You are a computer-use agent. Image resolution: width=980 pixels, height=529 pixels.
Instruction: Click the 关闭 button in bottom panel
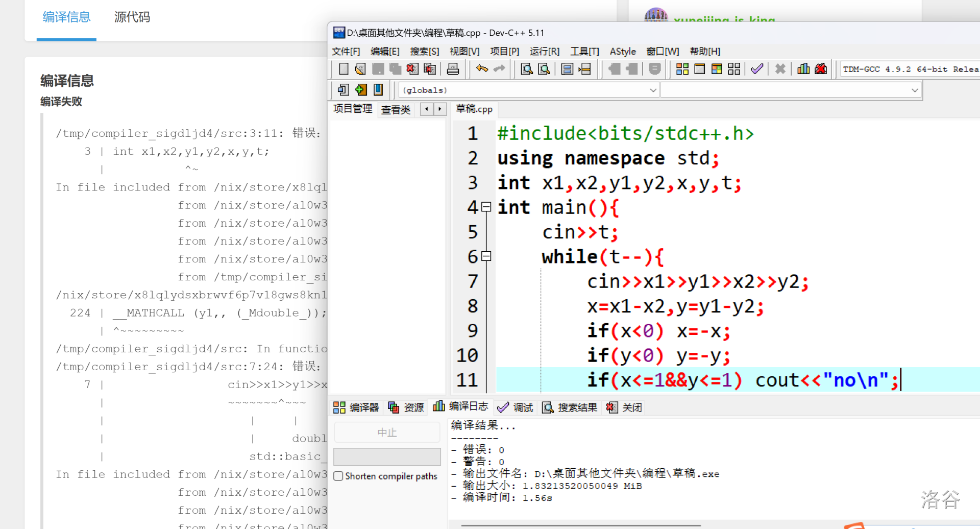click(624, 407)
